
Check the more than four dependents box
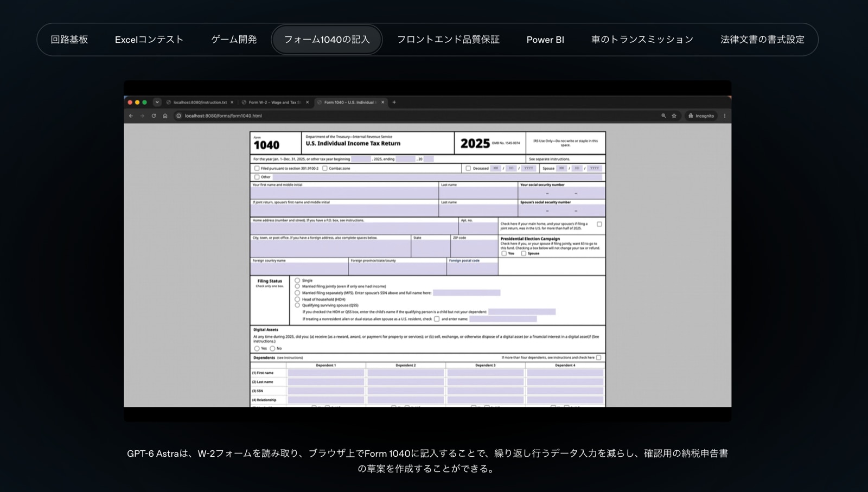[599, 357]
